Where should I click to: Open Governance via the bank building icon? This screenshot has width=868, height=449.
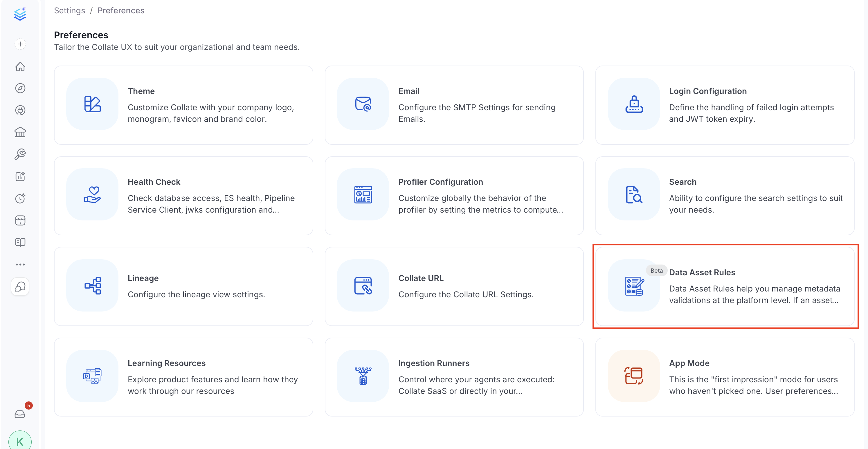20,132
